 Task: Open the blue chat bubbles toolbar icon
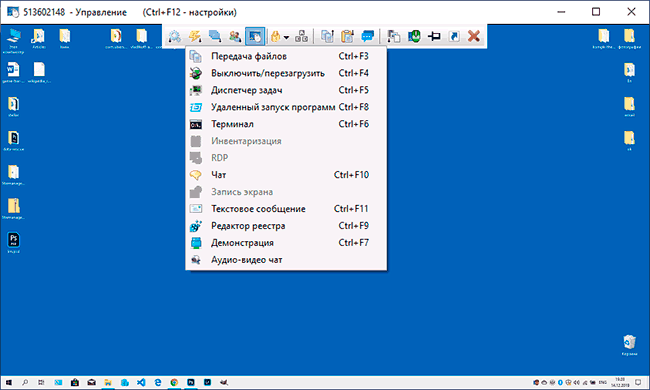[368, 36]
